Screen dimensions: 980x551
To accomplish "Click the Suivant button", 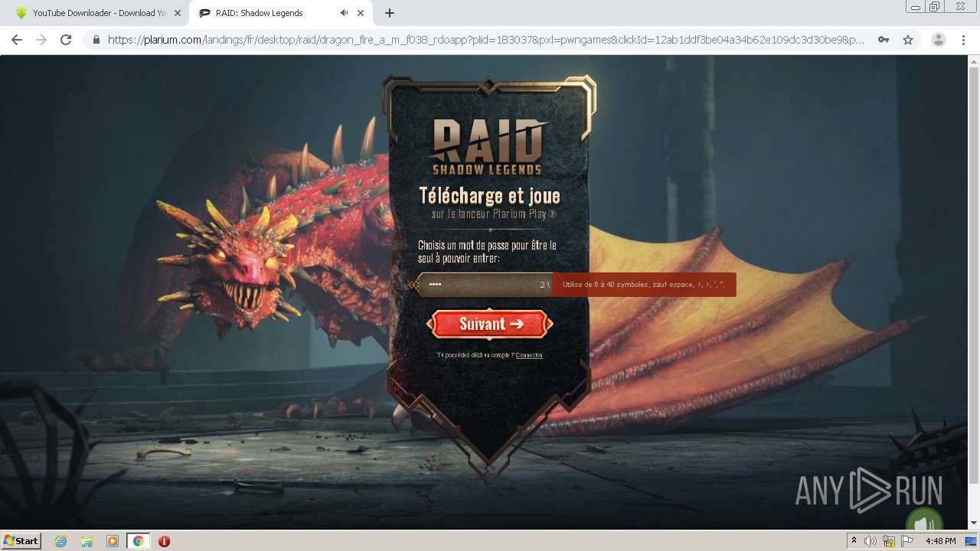I will click(x=490, y=324).
